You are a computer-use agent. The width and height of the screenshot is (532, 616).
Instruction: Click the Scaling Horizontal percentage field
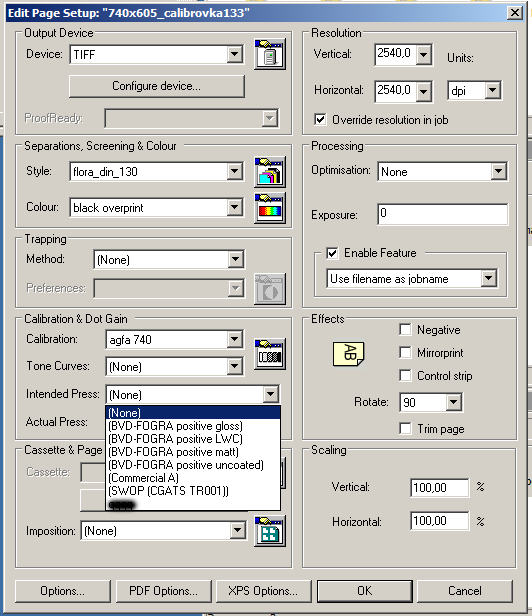tap(440, 521)
